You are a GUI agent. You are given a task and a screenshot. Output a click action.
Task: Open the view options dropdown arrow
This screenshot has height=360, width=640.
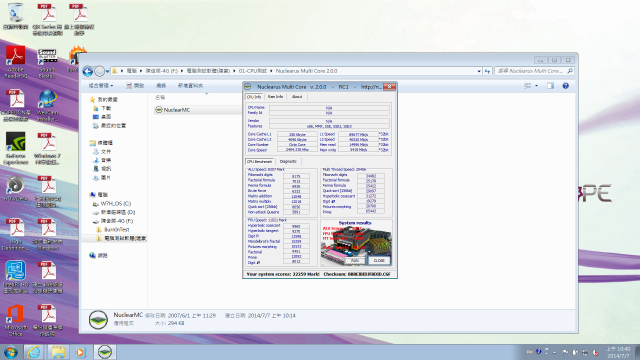coord(536,86)
